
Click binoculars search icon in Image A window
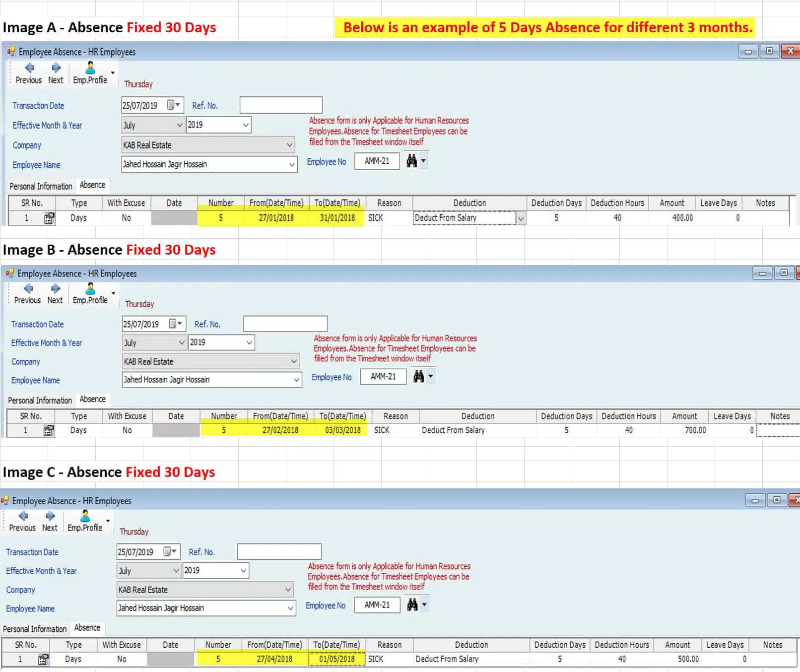pos(411,161)
